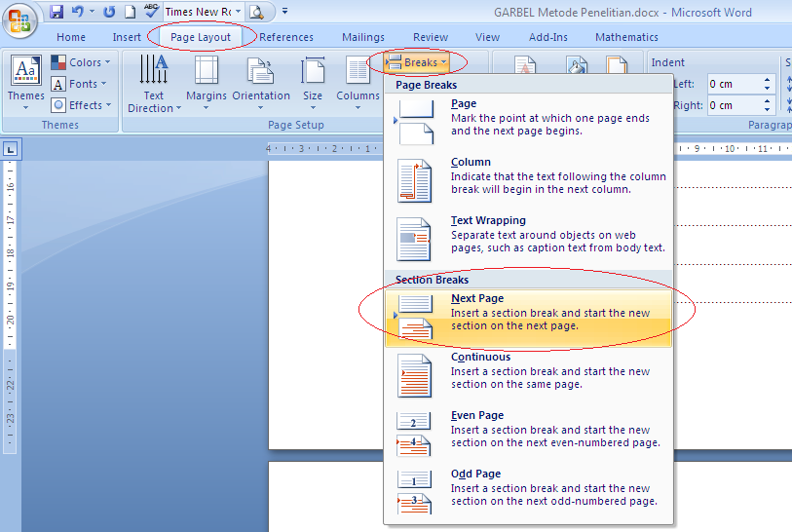The width and height of the screenshot is (792, 532).
Task: Insert a Continuous section break
Action: 528,376
